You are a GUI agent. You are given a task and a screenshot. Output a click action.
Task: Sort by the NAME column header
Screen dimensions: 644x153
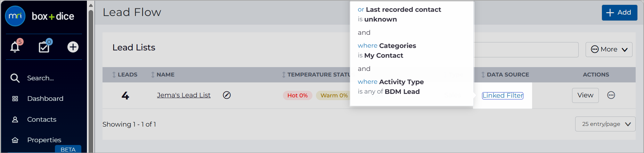click(163, 74)
